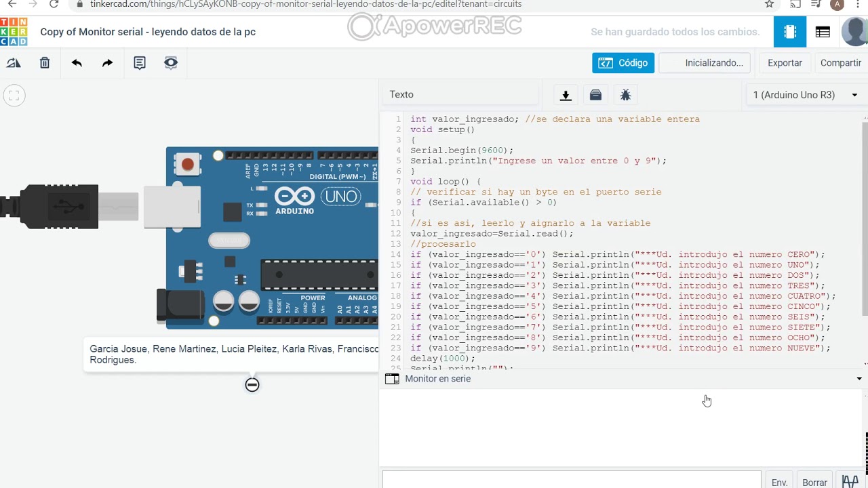Open the component list view
The image size is (868, 488).
tap(823, 32)
